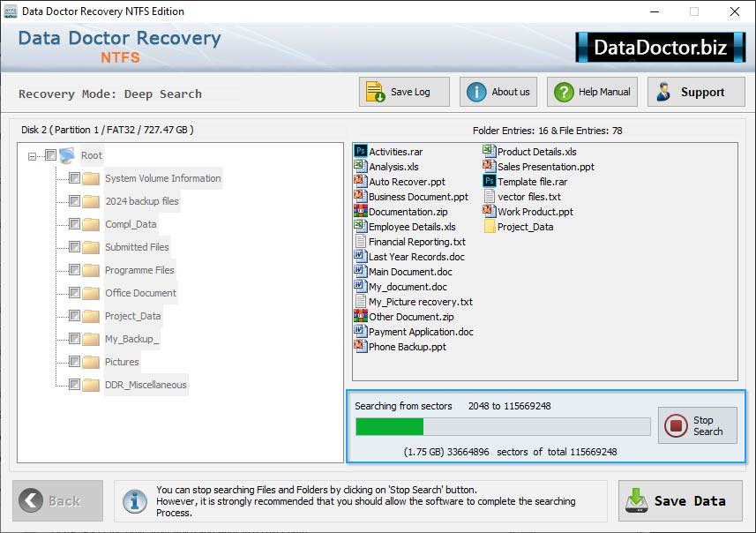
Task: Click the Analysis.xls spreadsheet icon
Action: tap(360, 166)
